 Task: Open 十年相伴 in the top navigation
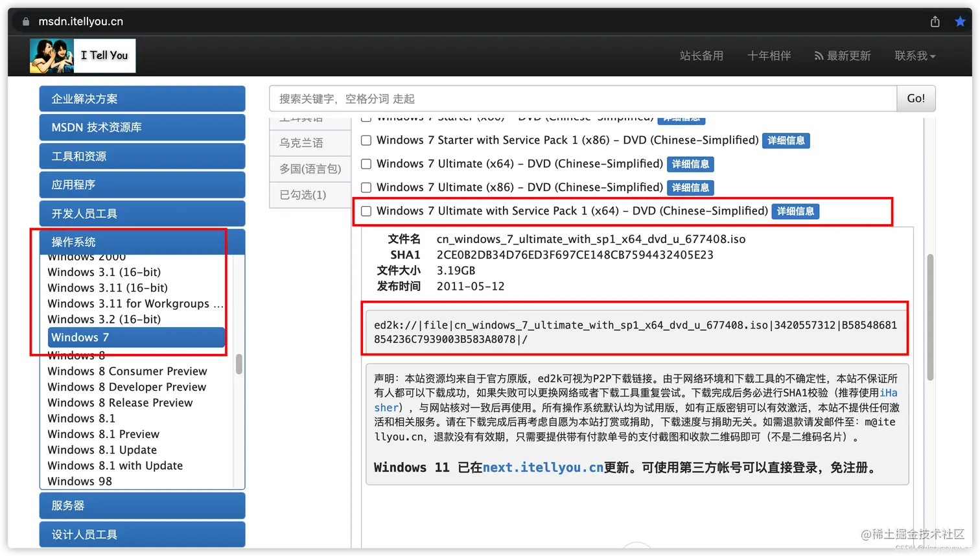pyautogui.click(x=769, y=56)
